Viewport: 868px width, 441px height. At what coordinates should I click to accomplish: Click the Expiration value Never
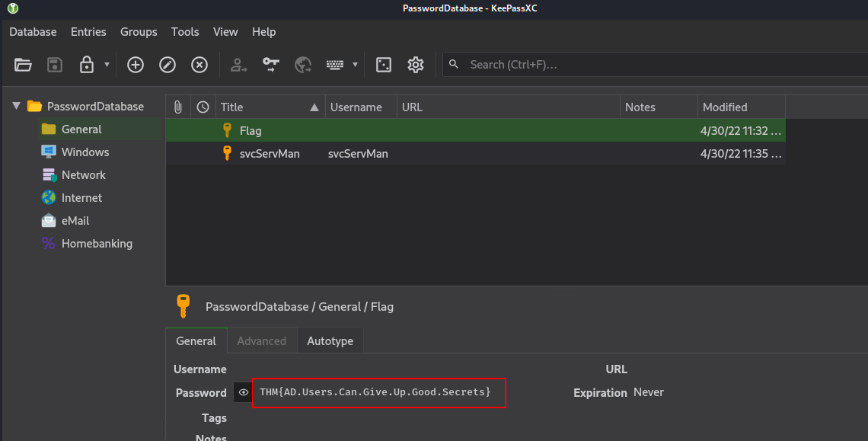pyautogui.click(x=649, y=392)
